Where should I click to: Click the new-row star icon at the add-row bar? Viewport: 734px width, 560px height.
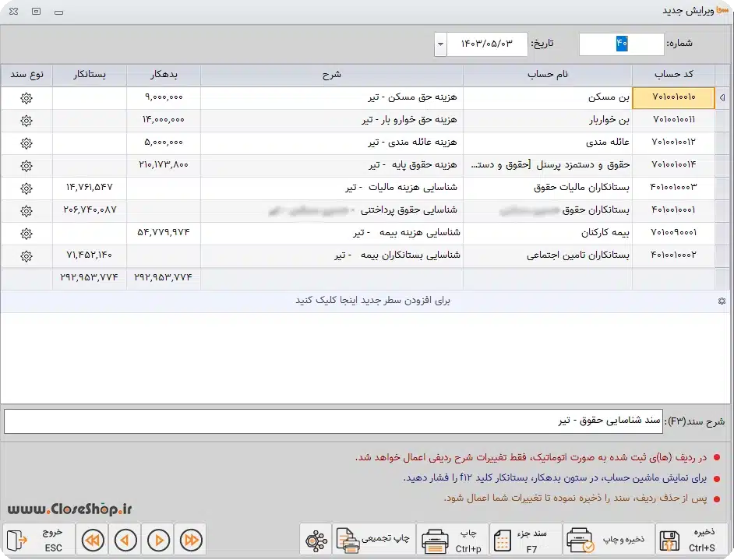pyautogui.click(x=722, y=301)
